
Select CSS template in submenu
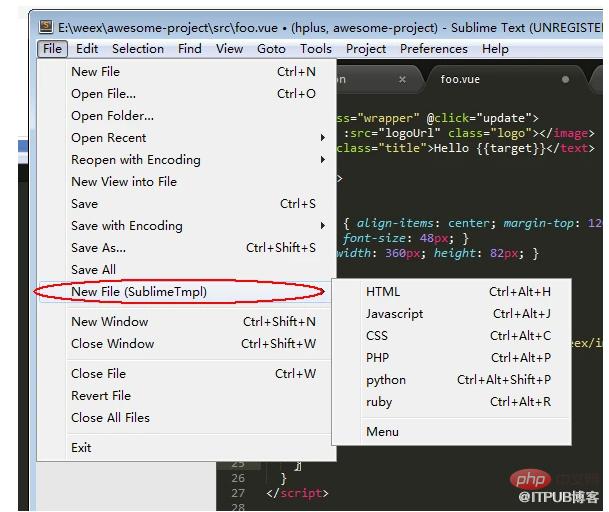[x=452, y=336]
